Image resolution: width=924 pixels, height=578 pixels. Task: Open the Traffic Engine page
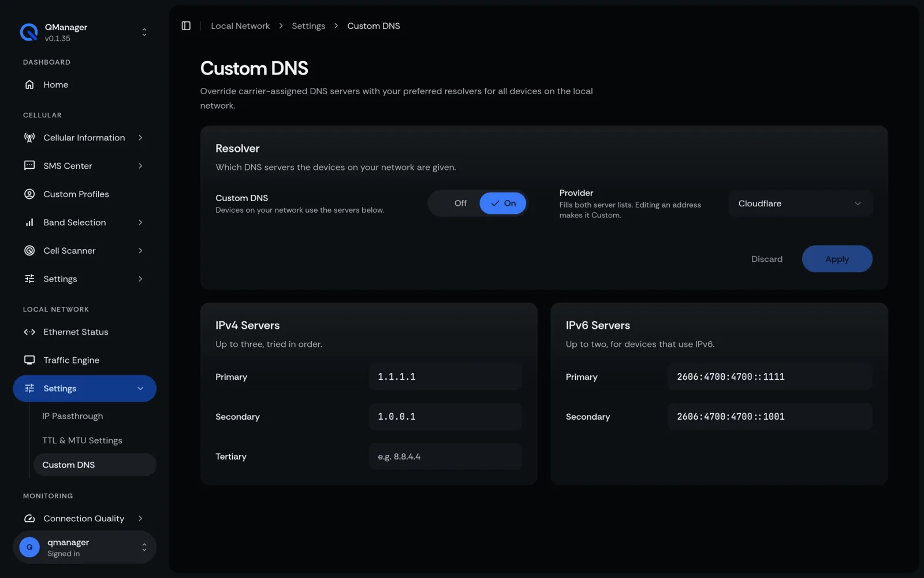coord(84,360)
